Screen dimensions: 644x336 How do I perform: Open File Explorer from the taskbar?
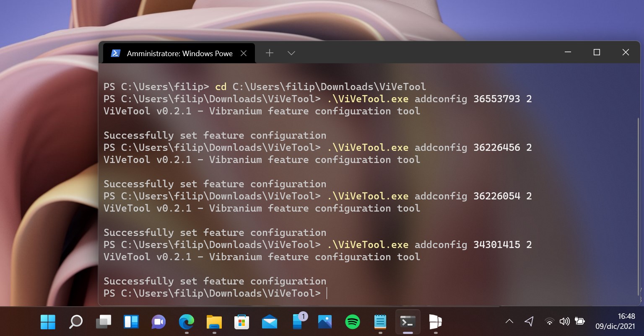point(214,322)
